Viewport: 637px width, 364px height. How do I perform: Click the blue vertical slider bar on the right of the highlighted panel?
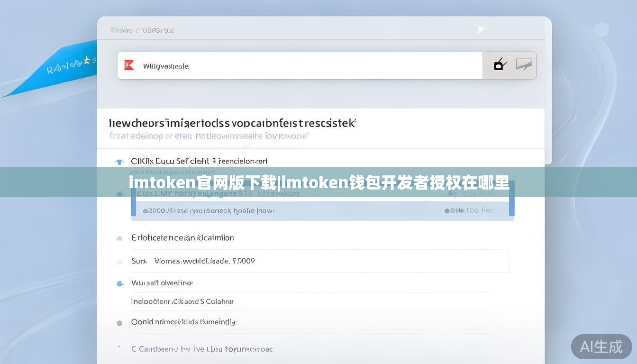512,203
